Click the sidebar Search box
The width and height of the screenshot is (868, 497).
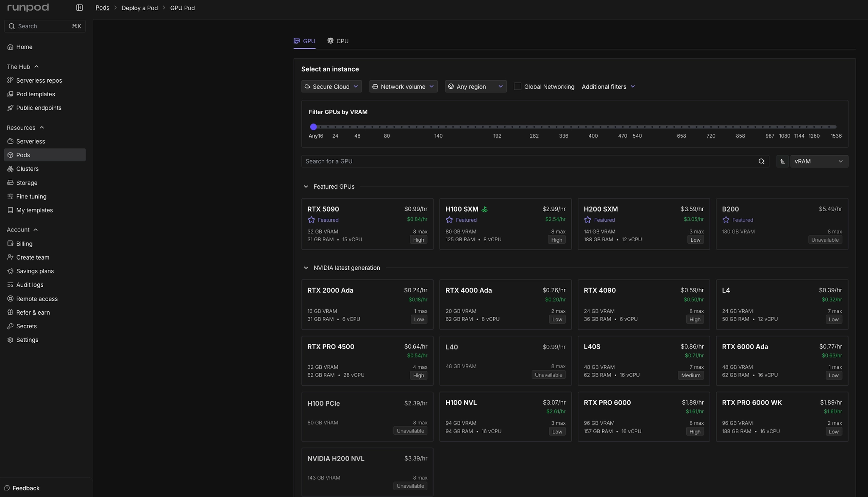click(45, 26)
